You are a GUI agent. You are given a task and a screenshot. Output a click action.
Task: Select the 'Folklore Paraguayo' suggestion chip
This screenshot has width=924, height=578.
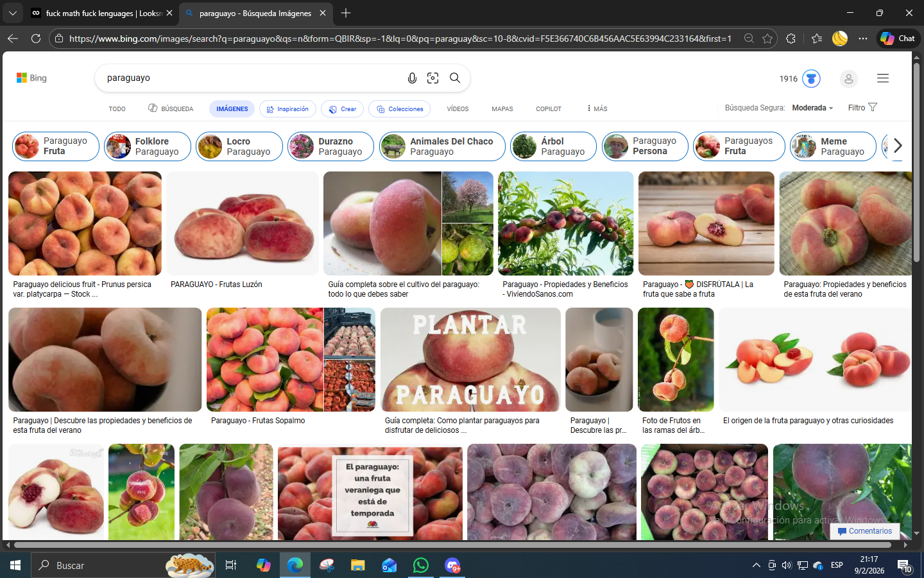click(x=148, y=146)
